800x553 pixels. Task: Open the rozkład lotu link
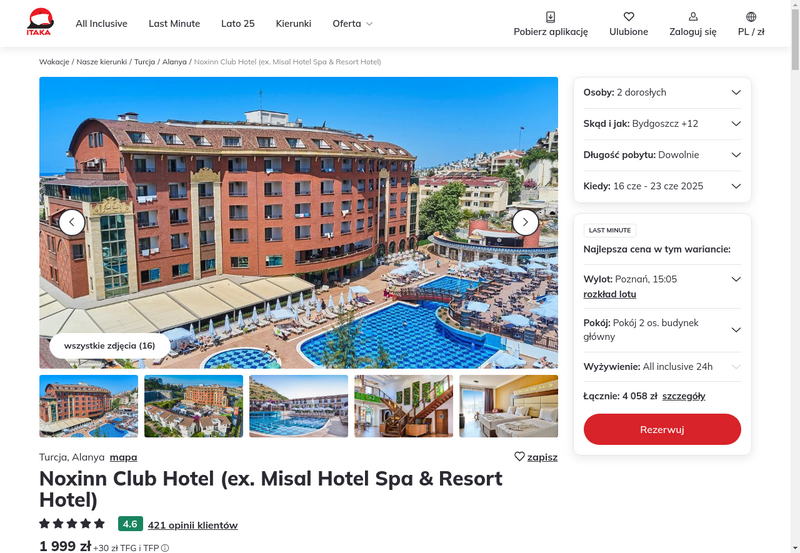point(610,294)
